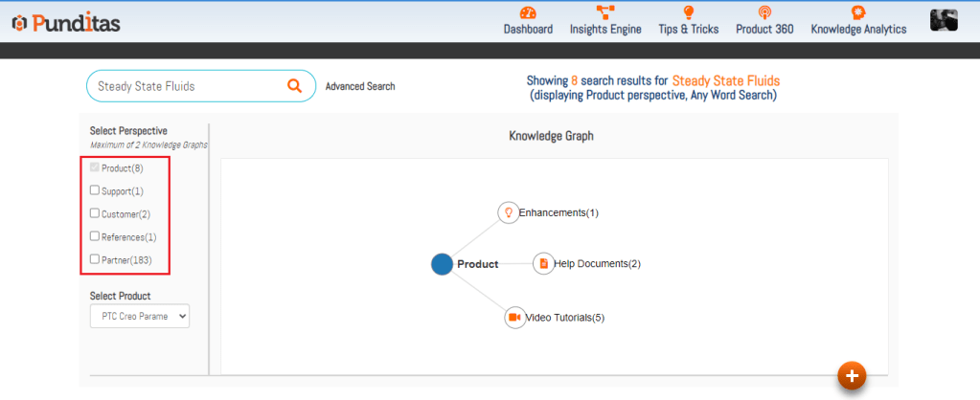Click the Dashboard gauge icon
The width and height of the screenshot is (980, 400).
528,12
